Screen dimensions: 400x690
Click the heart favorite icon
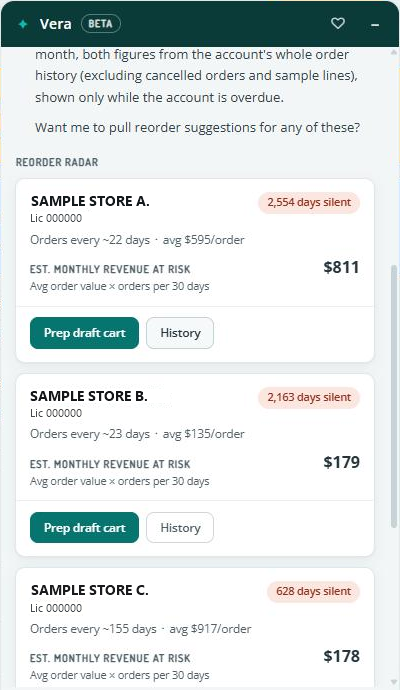pos(338,23)
